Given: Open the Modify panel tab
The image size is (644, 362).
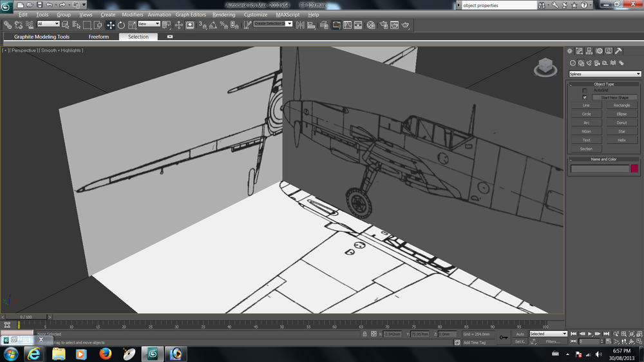Looking at the screenshot, I should point(580,51).
